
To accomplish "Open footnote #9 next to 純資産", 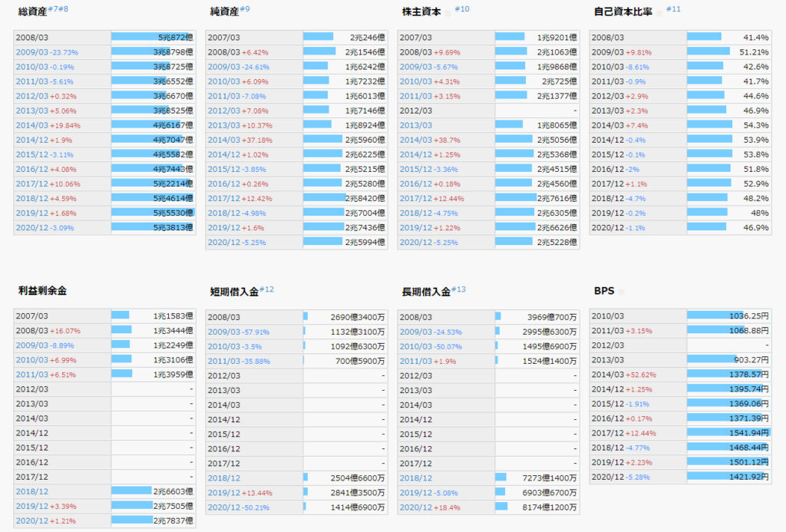I will click(245, 9).
